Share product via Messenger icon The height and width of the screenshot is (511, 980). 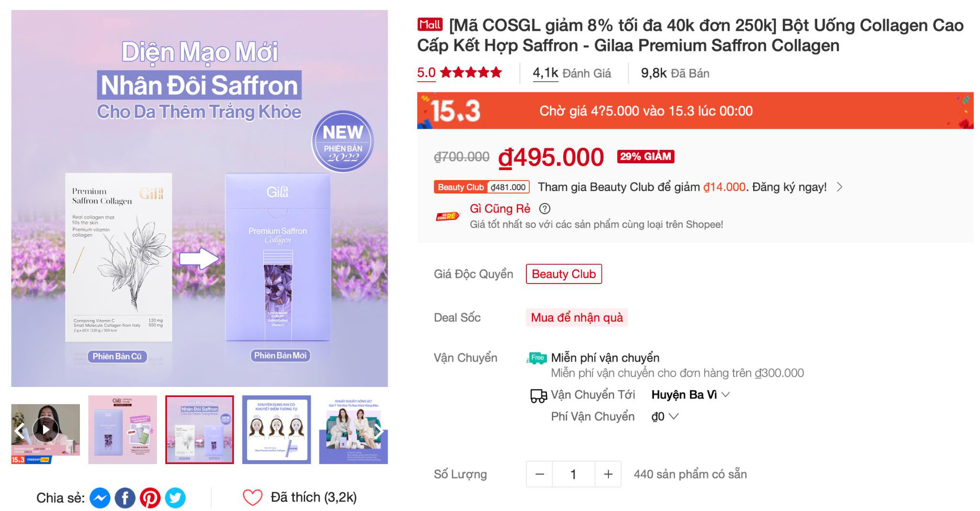[x=100, y=498]
